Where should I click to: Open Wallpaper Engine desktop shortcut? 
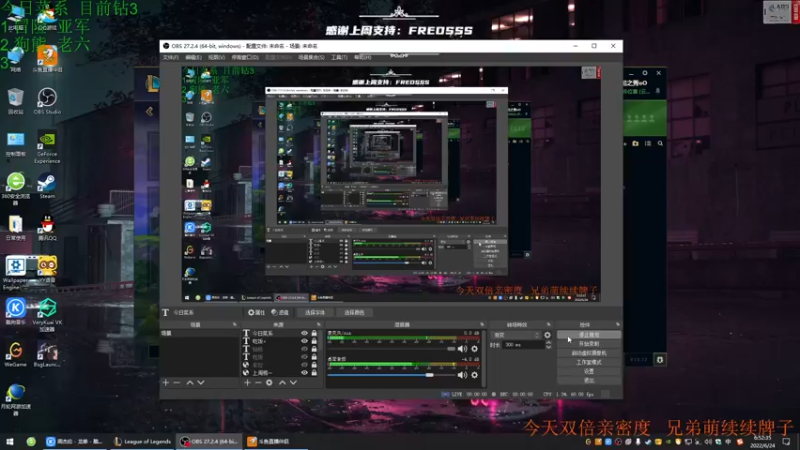point(15,273)
